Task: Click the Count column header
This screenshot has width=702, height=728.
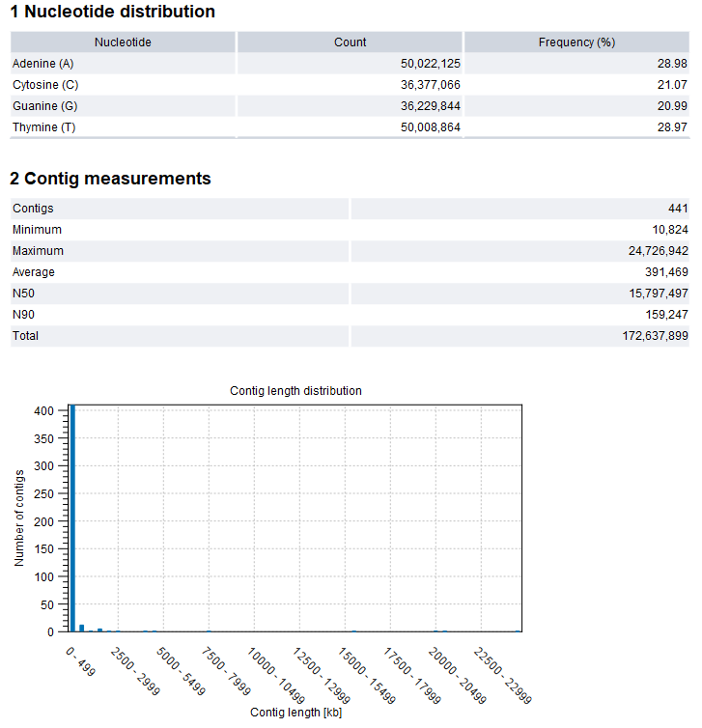Action: [x=350, y=42]
